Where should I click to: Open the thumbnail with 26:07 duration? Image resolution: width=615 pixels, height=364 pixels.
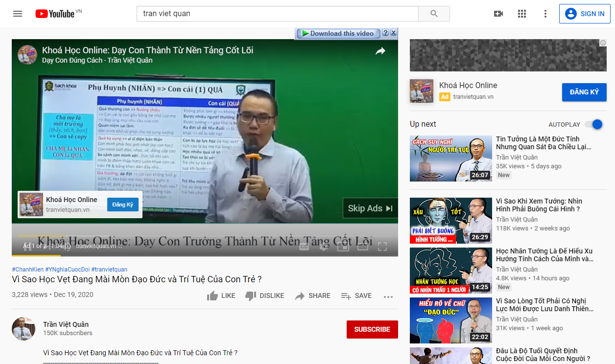451,159
